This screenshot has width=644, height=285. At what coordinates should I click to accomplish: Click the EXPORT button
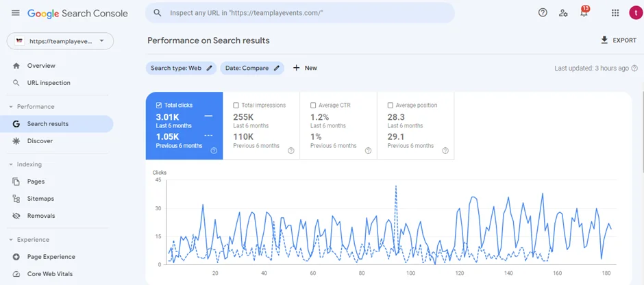[618, 40]
